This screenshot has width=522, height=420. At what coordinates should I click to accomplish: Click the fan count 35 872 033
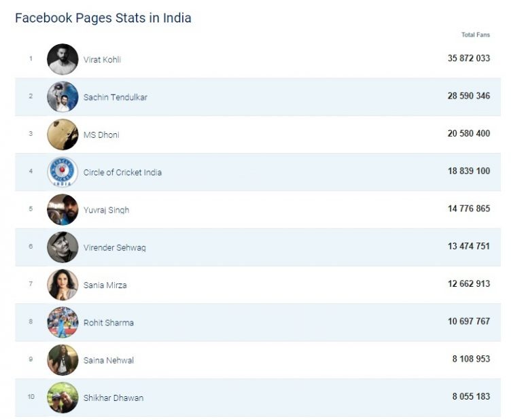tap(468, 58)
